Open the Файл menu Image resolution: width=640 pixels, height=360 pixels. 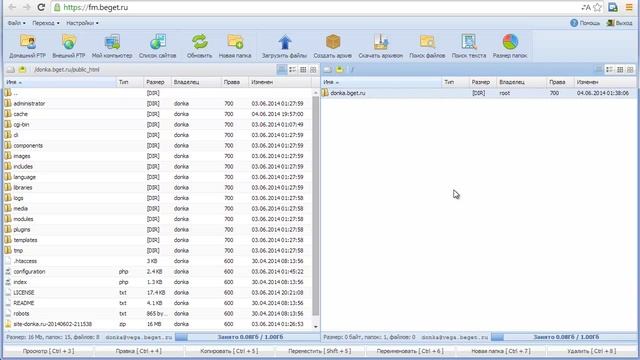click(16, 23)
